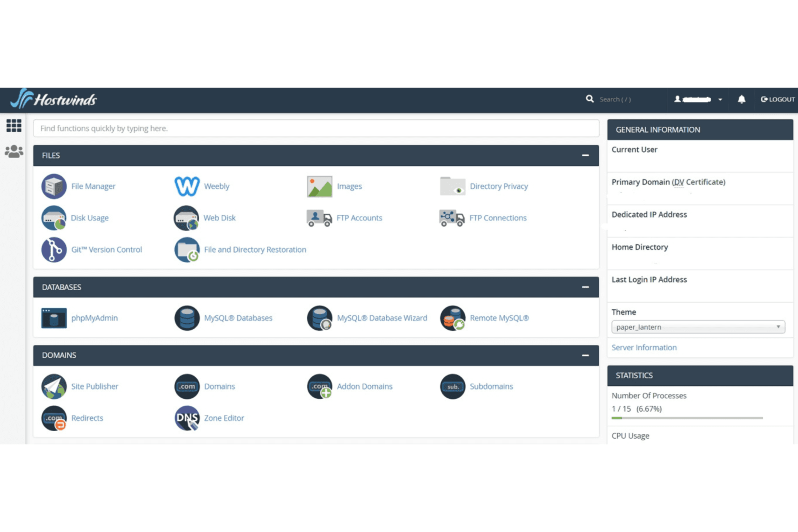
Task: Open the Git Version Control icon
Action: point(54,250)
